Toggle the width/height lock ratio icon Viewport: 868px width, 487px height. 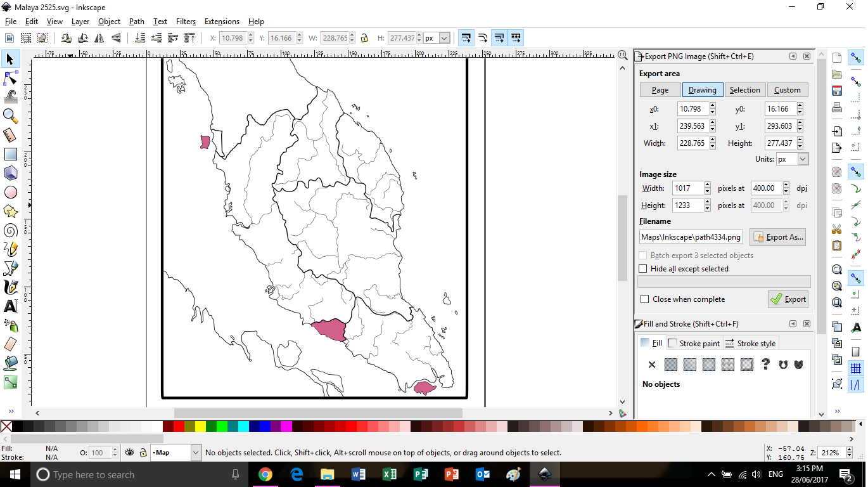pyautogui.click(x=364, y=38)
